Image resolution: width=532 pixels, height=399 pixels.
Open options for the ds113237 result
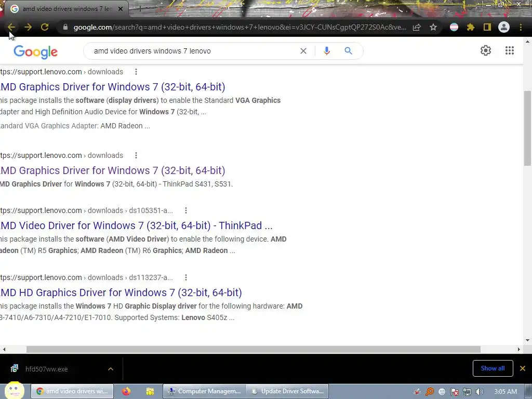coord(186,277)
